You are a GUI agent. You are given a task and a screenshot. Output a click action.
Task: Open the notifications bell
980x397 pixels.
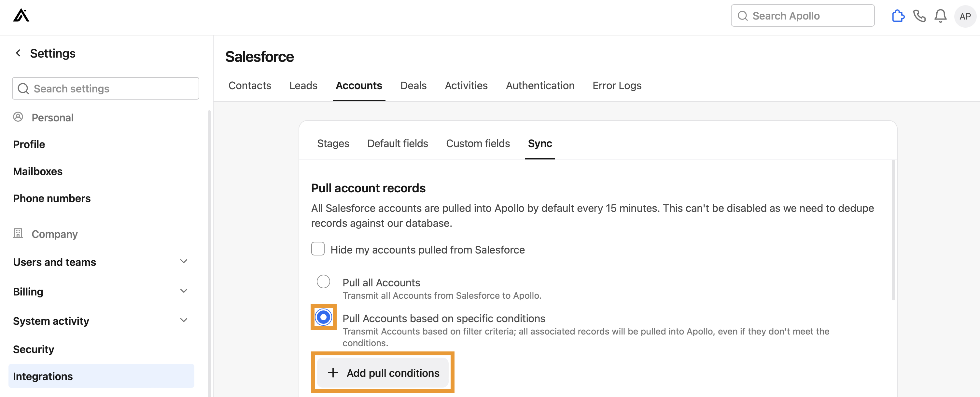click(940, 16)
